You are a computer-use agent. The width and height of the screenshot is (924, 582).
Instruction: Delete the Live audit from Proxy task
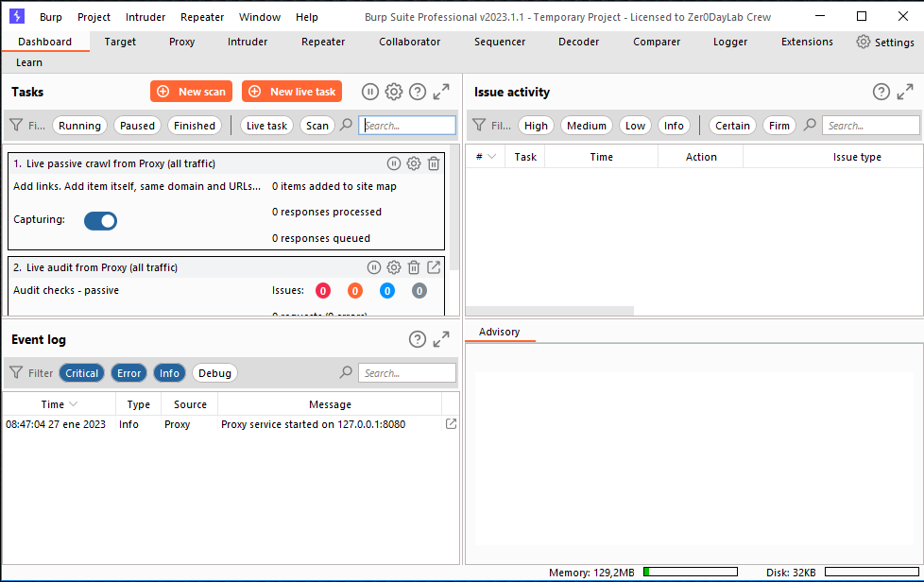point(414,267)
